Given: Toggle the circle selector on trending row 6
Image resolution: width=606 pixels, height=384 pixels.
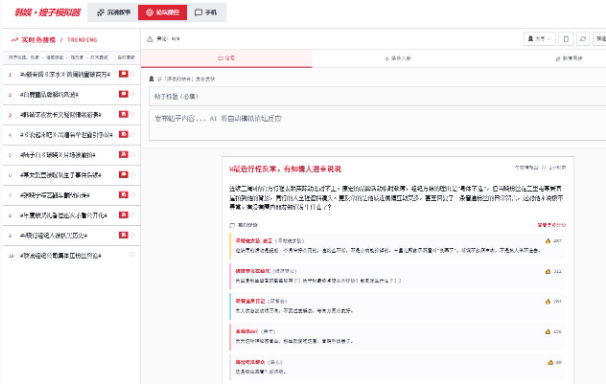Looking at the screenshot, I should (x=133, y=174).
